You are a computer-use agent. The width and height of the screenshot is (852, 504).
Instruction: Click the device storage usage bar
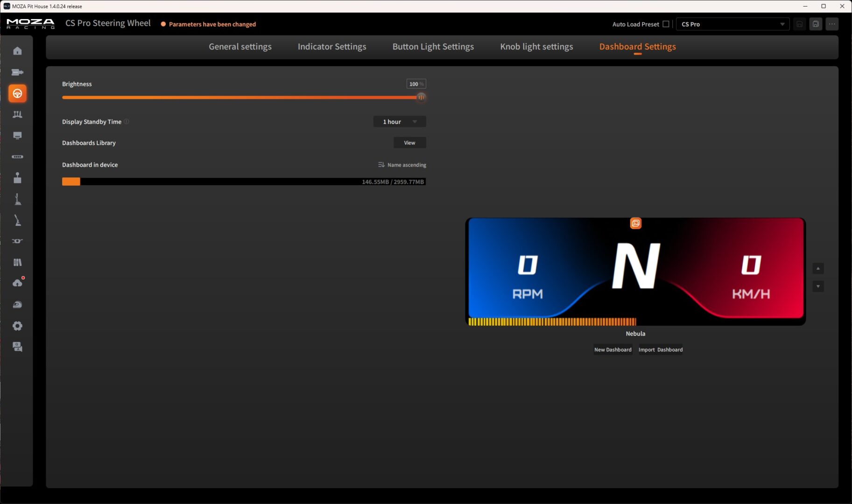(244, 182)
